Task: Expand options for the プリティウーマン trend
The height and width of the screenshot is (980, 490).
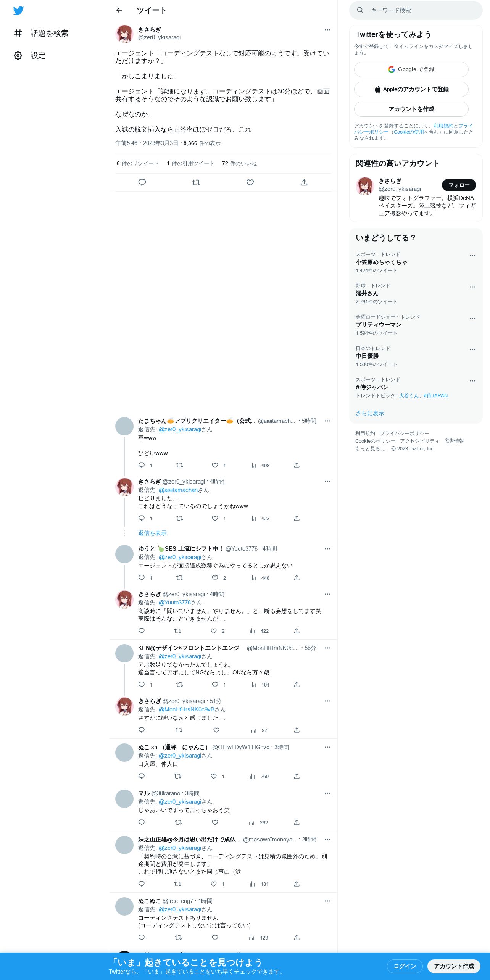Action: tap(472, 318)
